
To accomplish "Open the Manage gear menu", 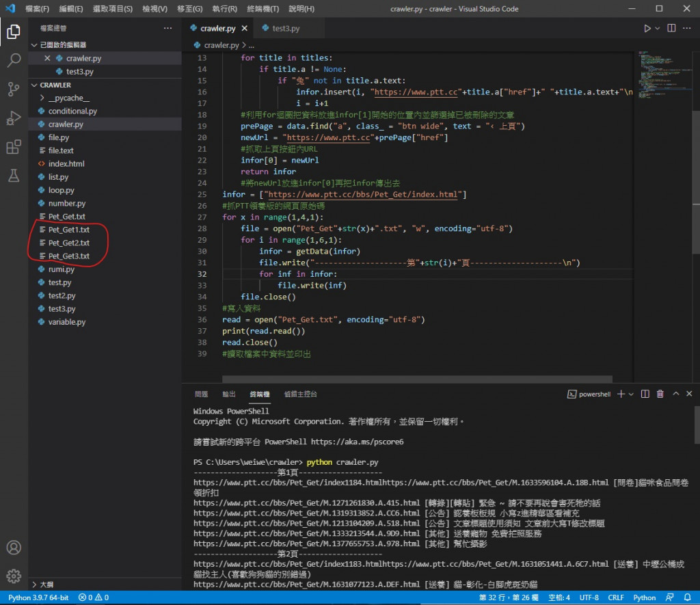I will point(14,576).
